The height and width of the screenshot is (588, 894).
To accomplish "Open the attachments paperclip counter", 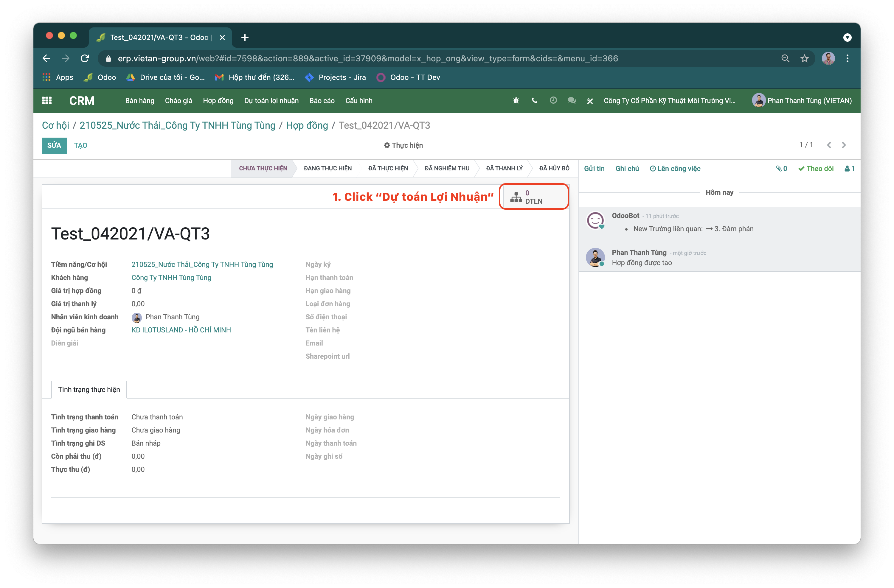I will 781,169.
